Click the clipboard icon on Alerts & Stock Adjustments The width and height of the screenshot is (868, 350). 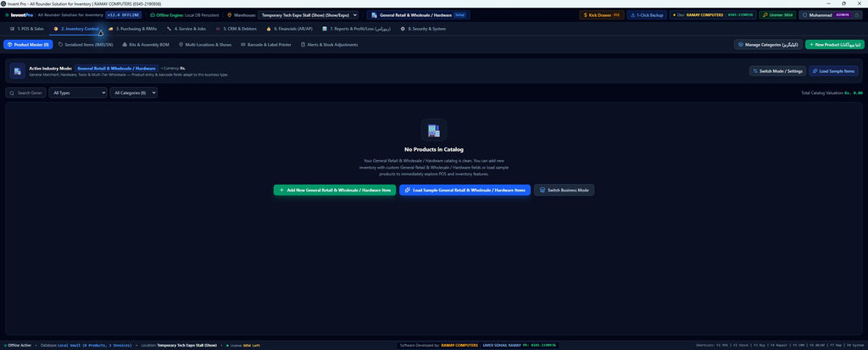(303, 44)
